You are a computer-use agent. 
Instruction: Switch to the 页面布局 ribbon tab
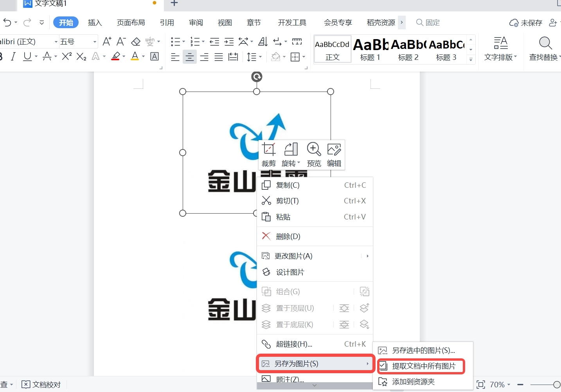(x=131, y=23)
